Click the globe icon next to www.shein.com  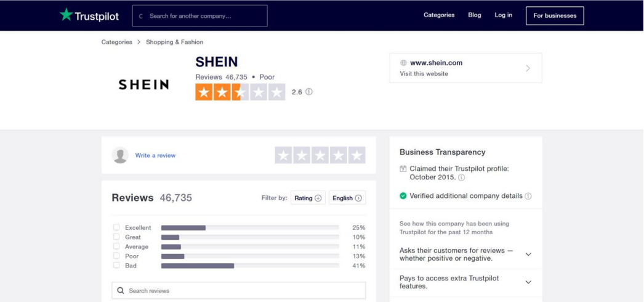coord(403,63)
